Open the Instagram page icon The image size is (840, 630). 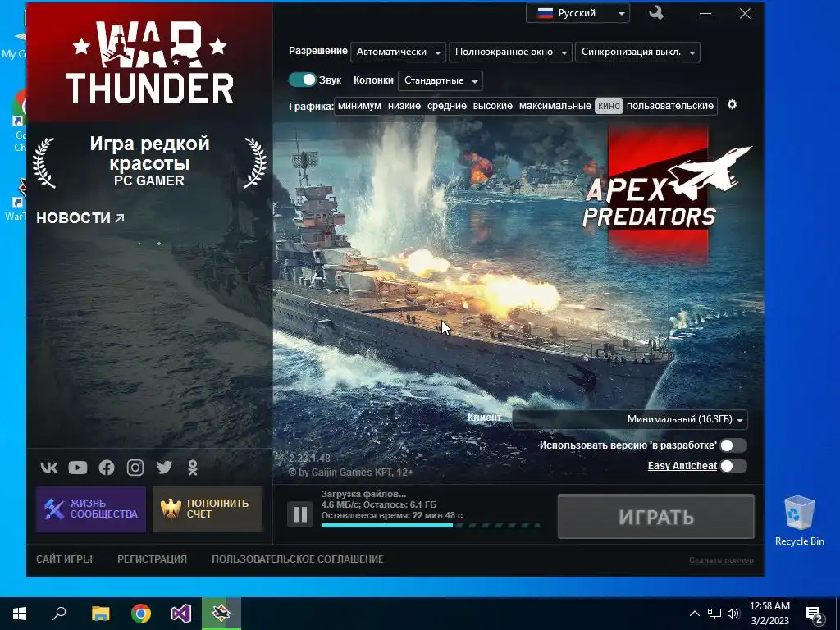coord(135,468)
